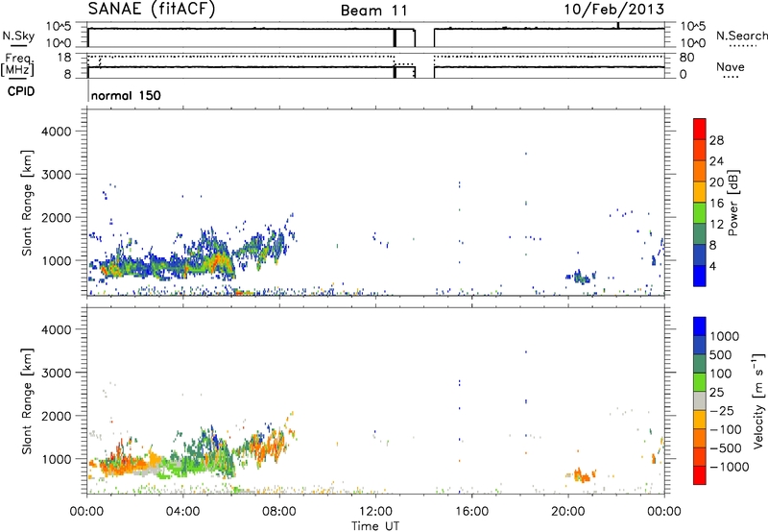Click the 'Nave' legend label
This screenshot has height=532, width=768.
pos(731,66)
